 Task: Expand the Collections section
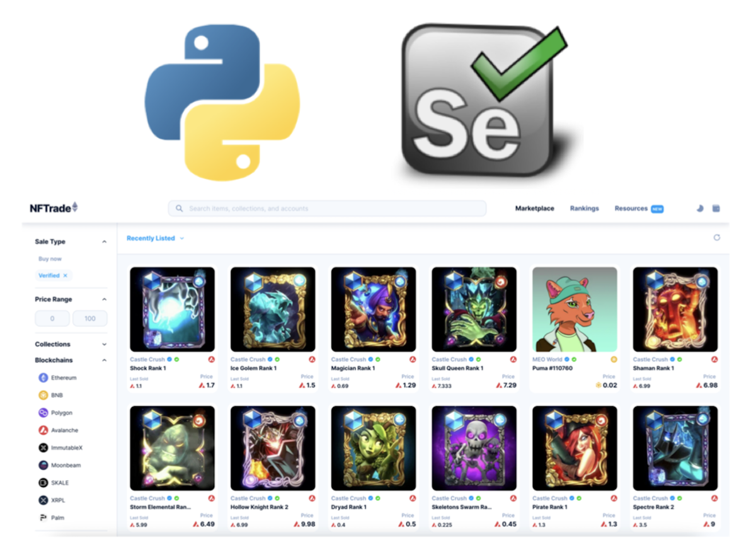[x=104, y=345]
